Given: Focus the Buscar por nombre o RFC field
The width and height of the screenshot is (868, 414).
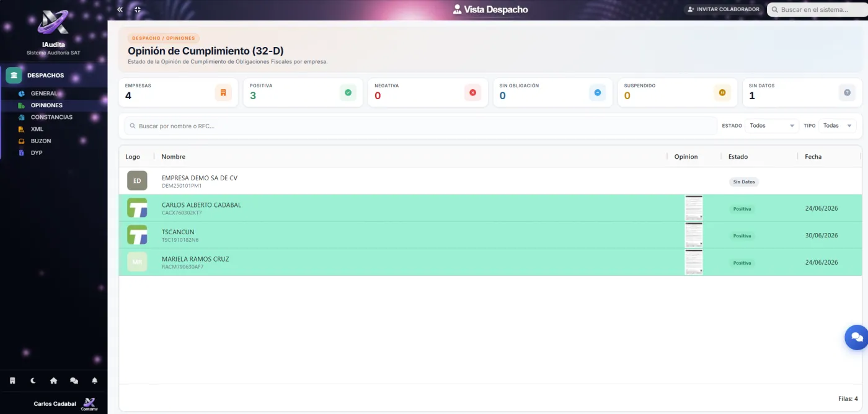Looking at the screenshot, I should click(421, 126).
